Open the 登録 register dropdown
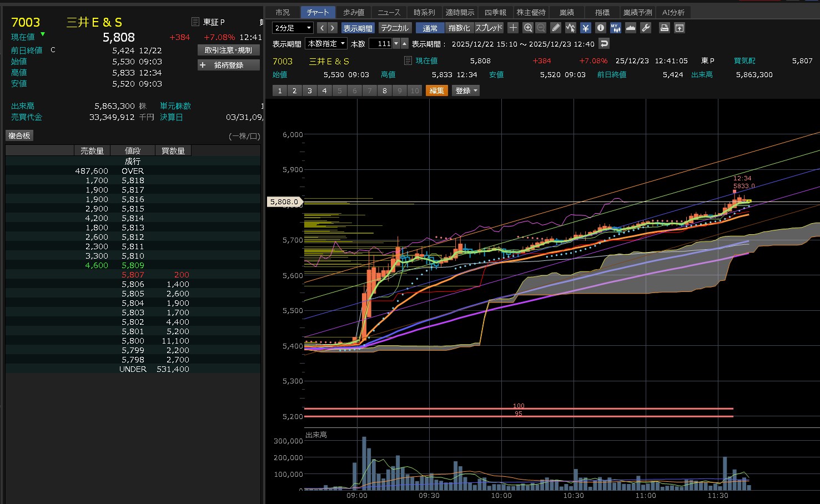Screen dimensions: 820x504 click(466, 90)
